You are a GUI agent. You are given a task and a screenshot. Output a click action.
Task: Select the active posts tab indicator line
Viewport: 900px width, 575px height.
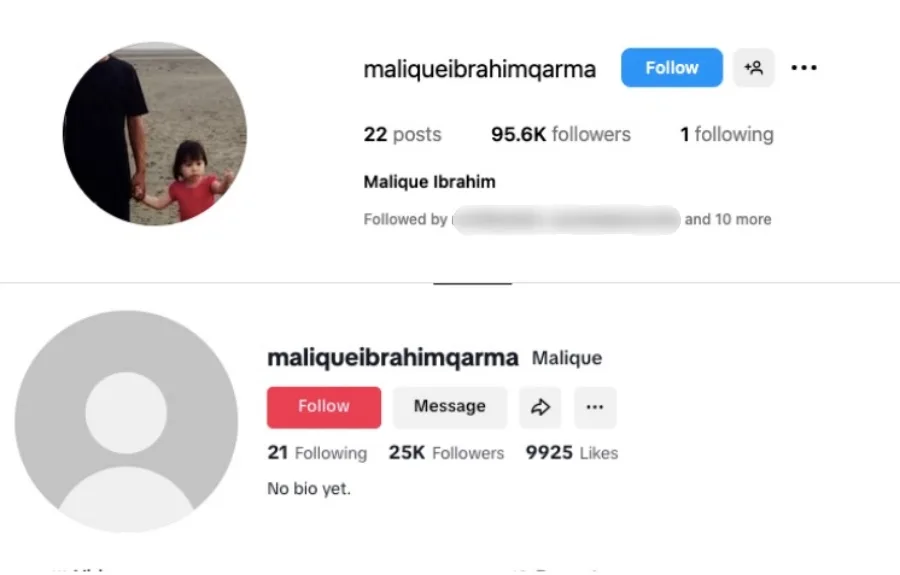point(472,283)
